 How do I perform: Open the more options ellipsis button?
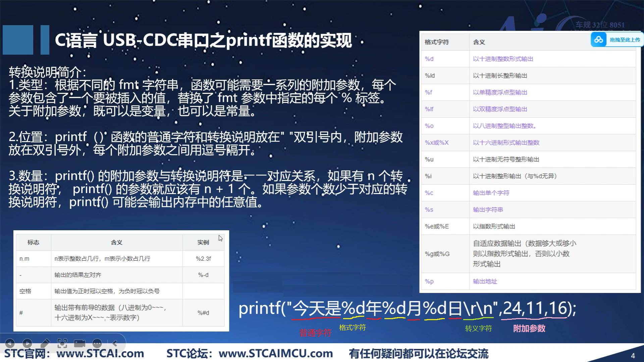(97, 343)
